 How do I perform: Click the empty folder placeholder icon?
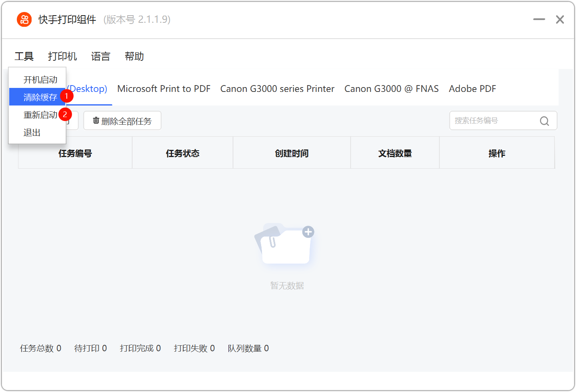[285, 244]
